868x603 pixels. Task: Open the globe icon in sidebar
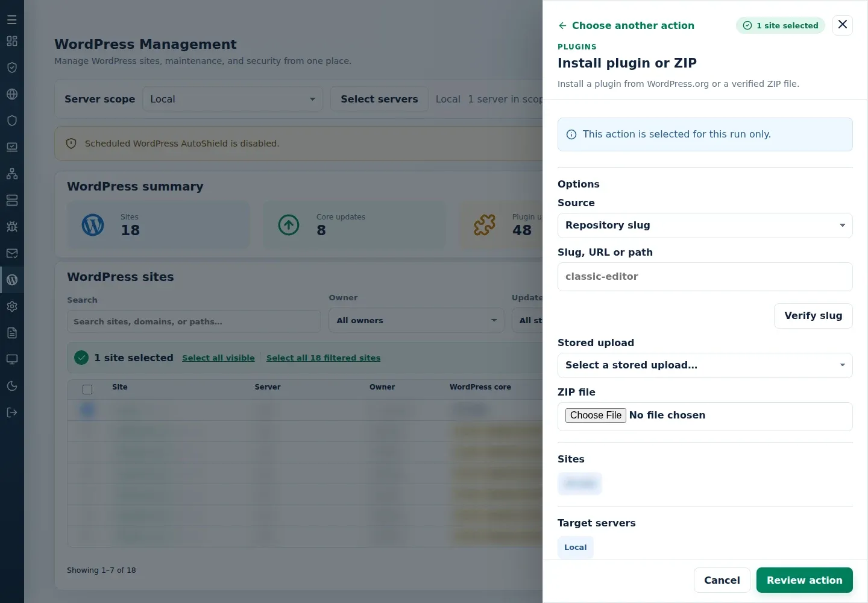coord(12,94)
